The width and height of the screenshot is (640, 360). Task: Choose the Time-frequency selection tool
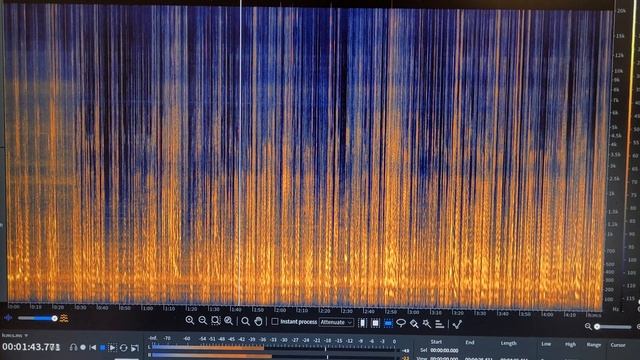tap(375, 323)
